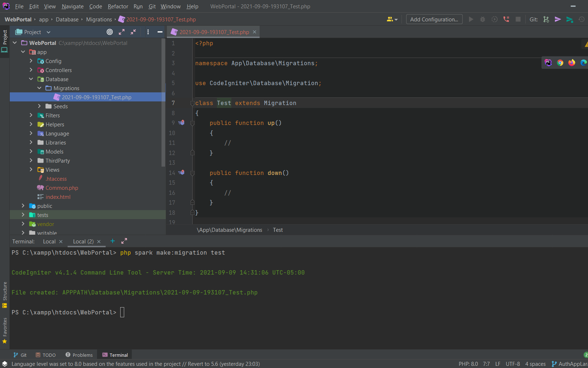Expand the vendor folder
The image size is (588, 368).
click(23, 224)
